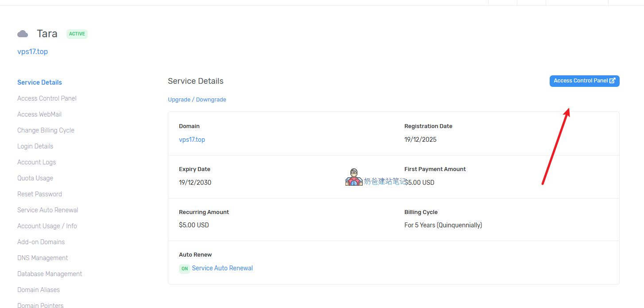The width and height of the screenshot is (644, 308).
Task: Click the green ACTIVE status badge
Action: point(77,34)
